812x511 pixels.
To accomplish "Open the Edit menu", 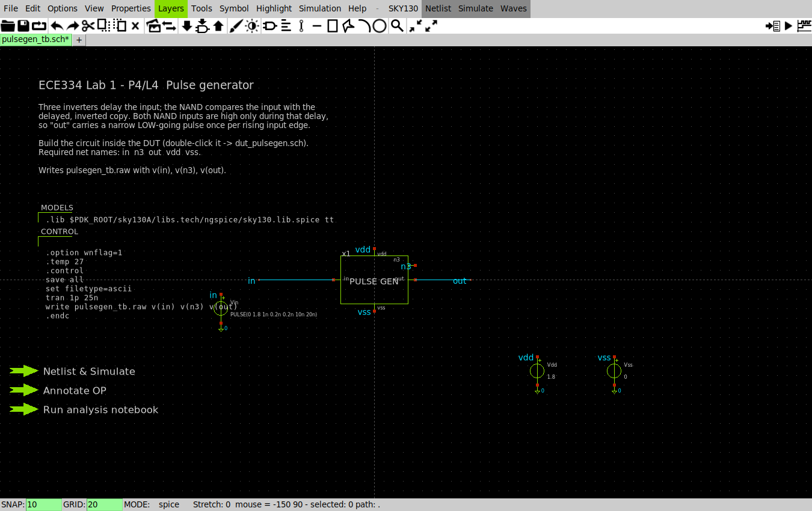I will 33,8.
